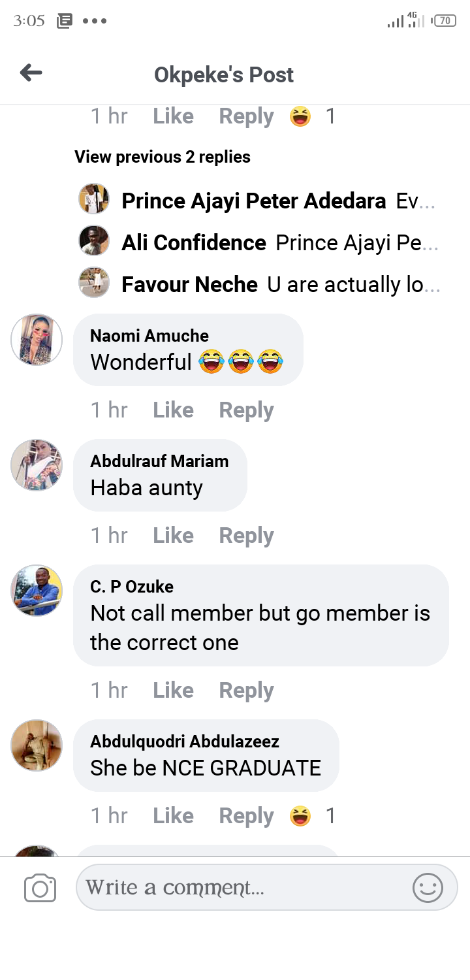Reply to the NCE GRADUATE comment
This screenshot has height=980, width=470.
coord(246,816)
